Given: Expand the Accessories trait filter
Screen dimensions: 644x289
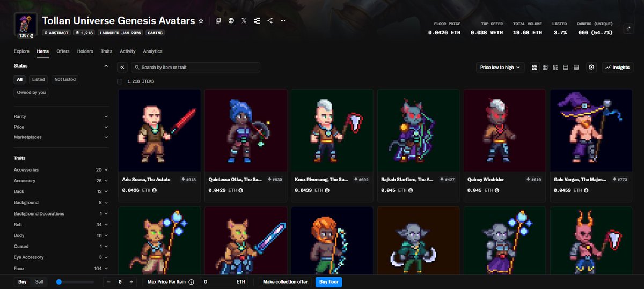Looking at the screenshot, I should pos(61,170).
